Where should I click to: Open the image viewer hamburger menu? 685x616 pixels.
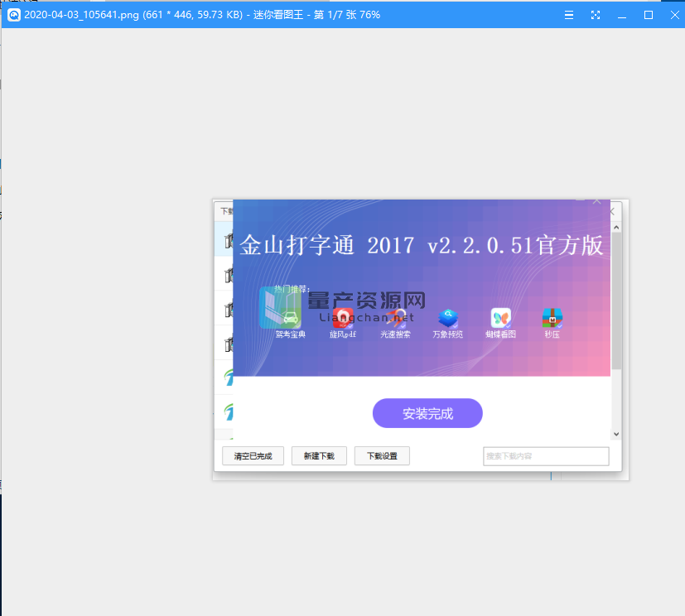pos(569,15)
